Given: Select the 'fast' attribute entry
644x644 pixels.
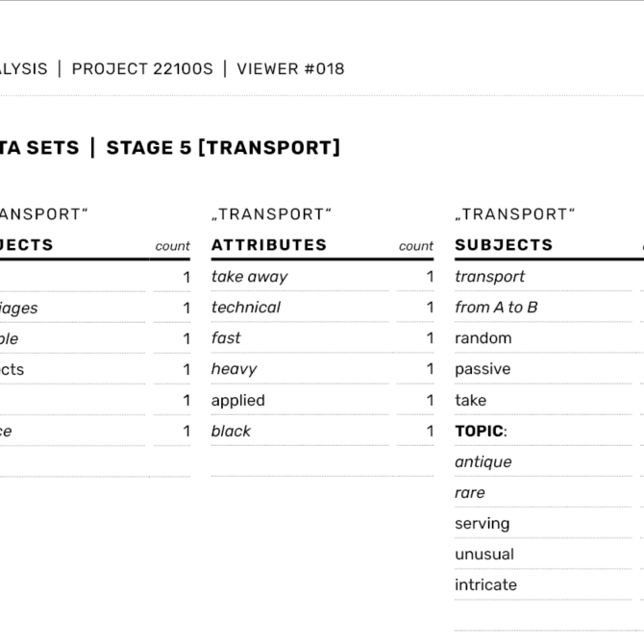Looking at the screenshot, I should (227, 338).
